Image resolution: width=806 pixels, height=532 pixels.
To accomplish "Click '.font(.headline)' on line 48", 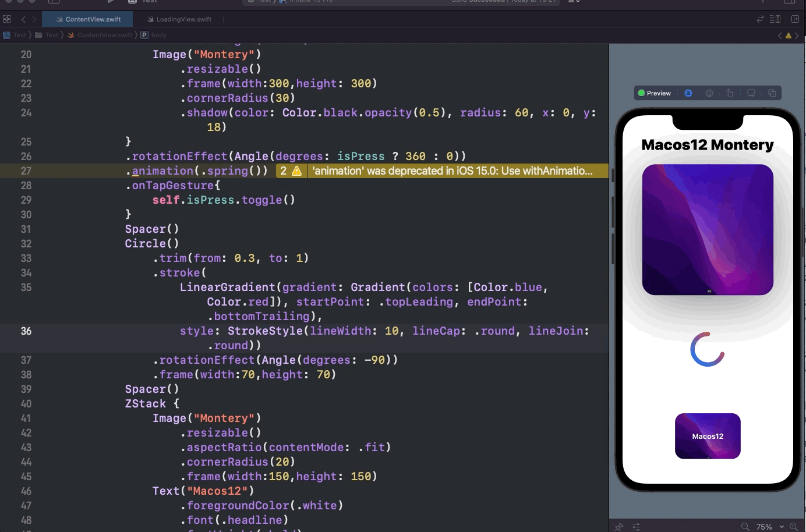I will [234, 520].
